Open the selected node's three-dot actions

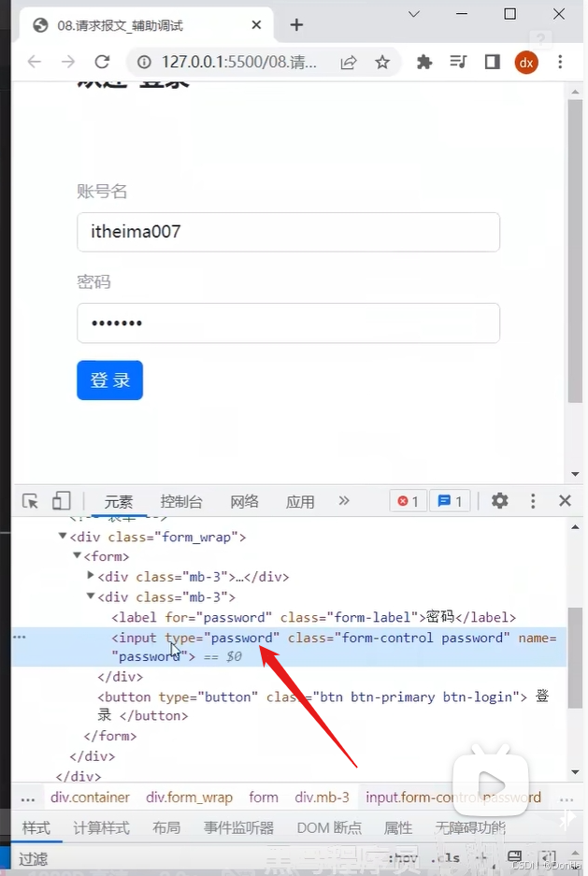(20, 637)
